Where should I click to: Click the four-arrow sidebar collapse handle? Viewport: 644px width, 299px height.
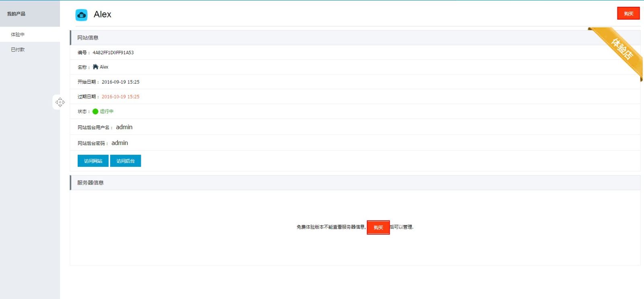pyautogui.click(x=60, y=102)
